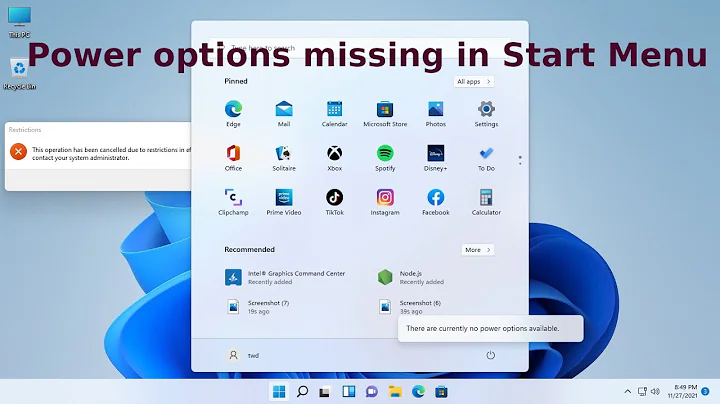Image resolution: width=720 pixels, height=404 pixels.
Task: Open Spotify from pinned apps
Action: 385,157
